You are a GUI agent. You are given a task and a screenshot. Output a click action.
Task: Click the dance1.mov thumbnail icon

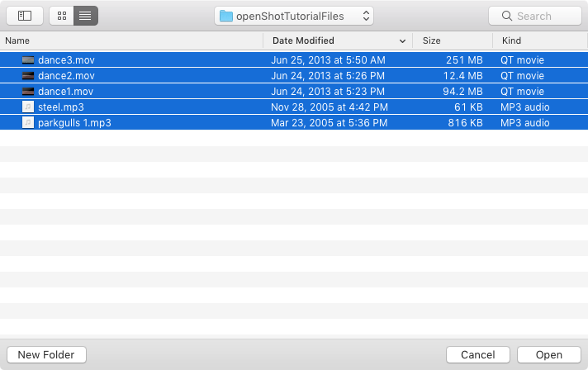click(x=28, y=92)
